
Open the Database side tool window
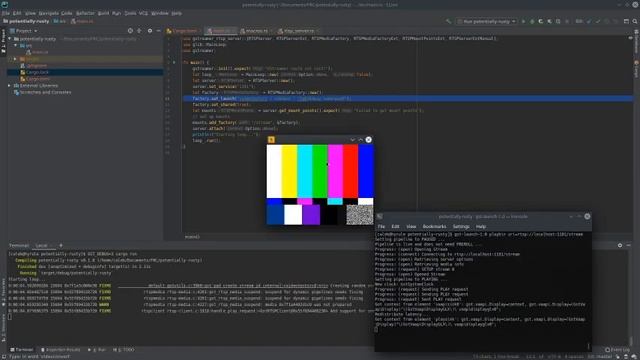(x=636, y=41)
